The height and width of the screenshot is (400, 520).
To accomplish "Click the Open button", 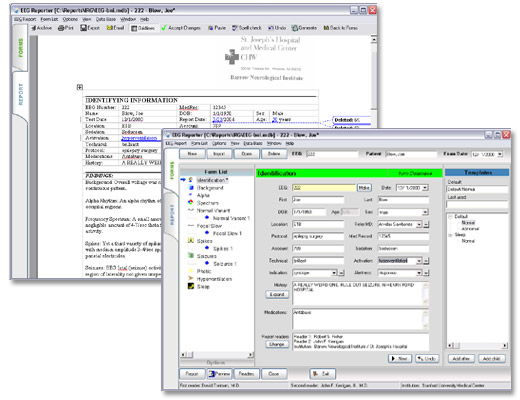I will 246,154.
